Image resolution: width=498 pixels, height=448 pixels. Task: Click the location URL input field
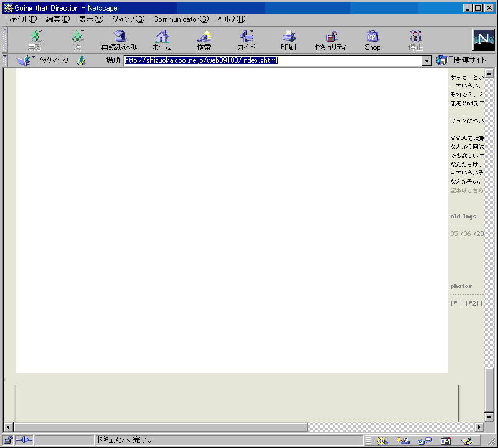tap(273, 60)
